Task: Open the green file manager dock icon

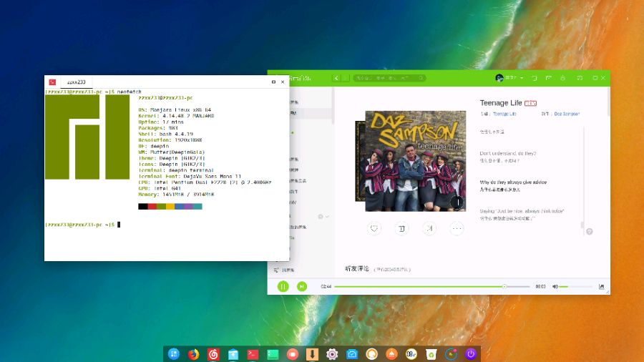Action: tap(273, 354)
